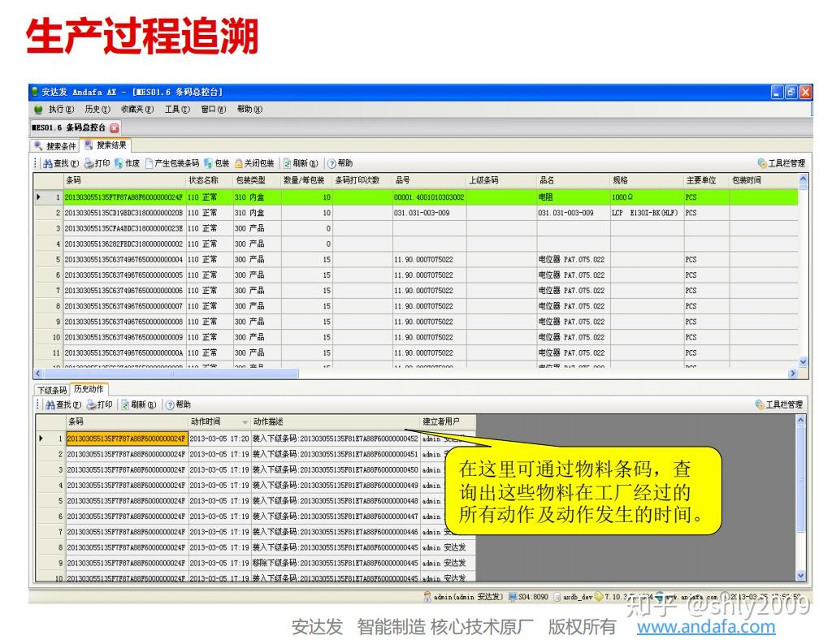
Task: Click the upper grid horizontal scroll-right arrow
Action: click(793, 374)
